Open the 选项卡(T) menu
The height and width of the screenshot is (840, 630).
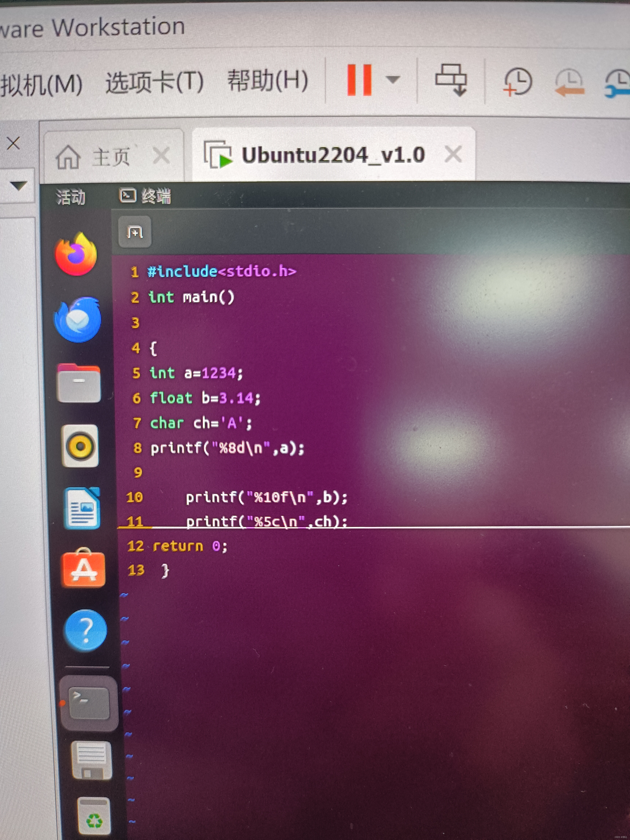point(155,82)
